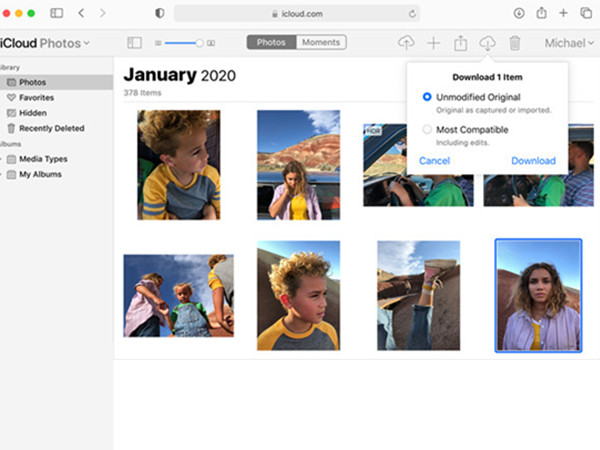Open Favorites in the sidebar
Screen dimensions: 600x450
pos(36,98)
